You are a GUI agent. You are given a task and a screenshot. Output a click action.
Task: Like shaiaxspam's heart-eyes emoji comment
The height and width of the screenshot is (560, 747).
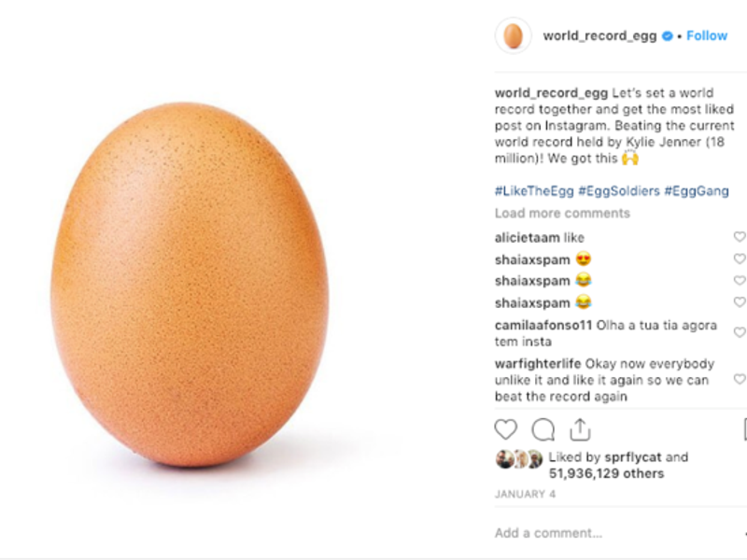(x=740, y=259)
